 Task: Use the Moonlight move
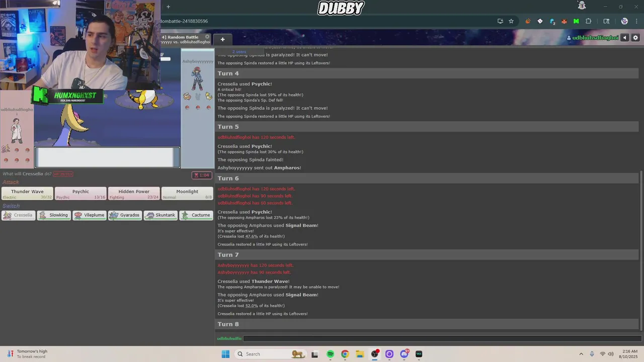click(x=187, y=194)
